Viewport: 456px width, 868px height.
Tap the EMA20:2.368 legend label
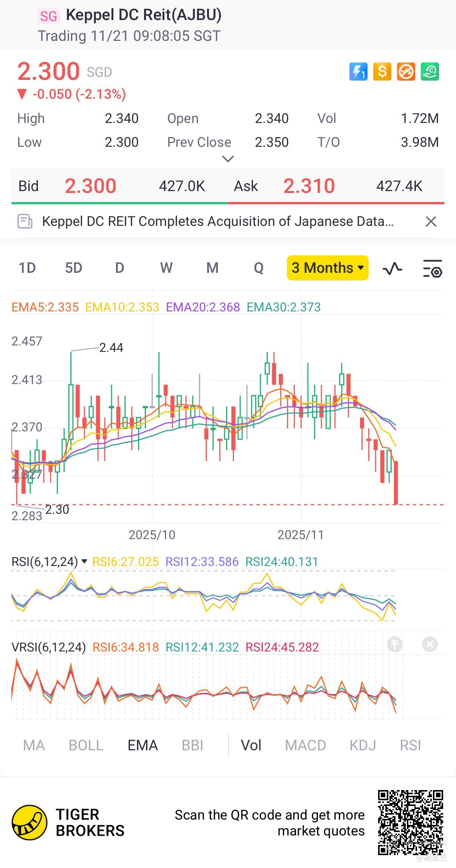[x=203, y=307]
